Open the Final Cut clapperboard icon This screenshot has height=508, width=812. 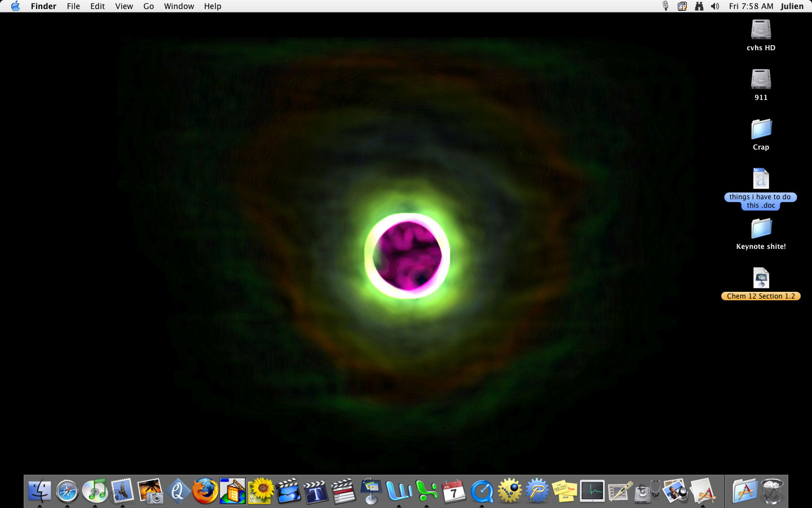343,491
